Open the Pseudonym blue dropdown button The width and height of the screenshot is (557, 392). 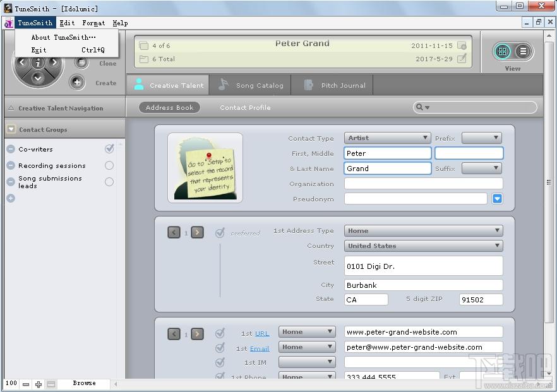tap(497, 199)
